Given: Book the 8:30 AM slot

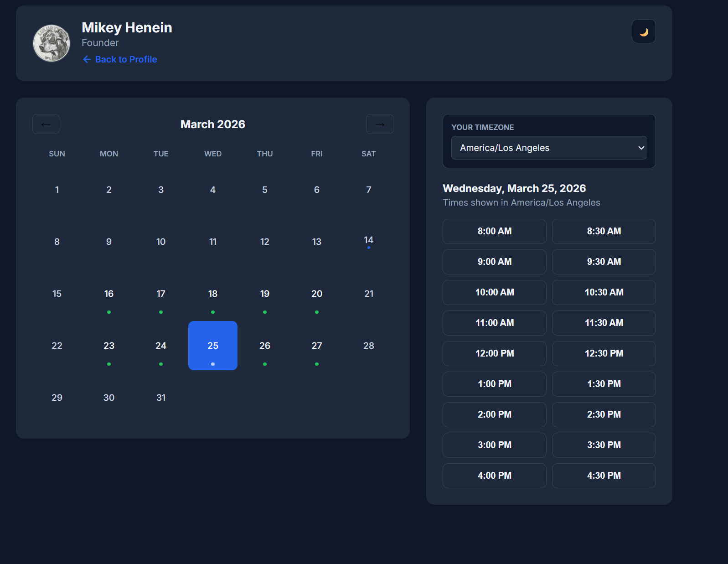Looking at the screenshot, I should point(604,231).
